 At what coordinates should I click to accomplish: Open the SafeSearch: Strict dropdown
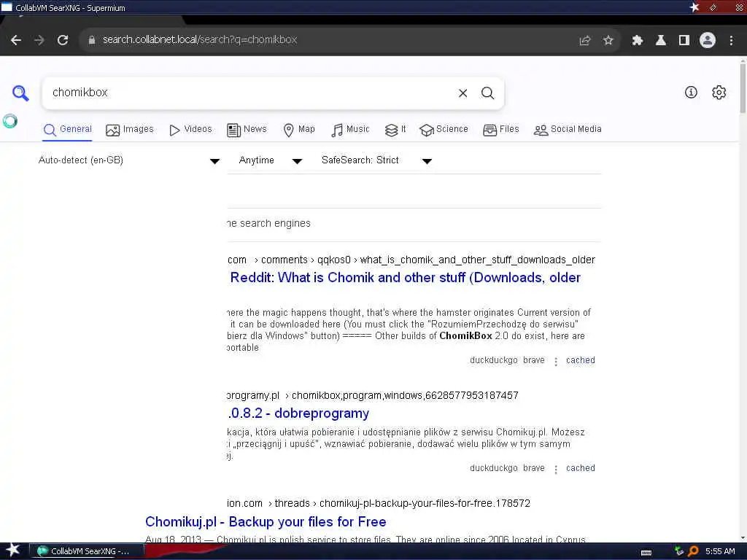376,160
